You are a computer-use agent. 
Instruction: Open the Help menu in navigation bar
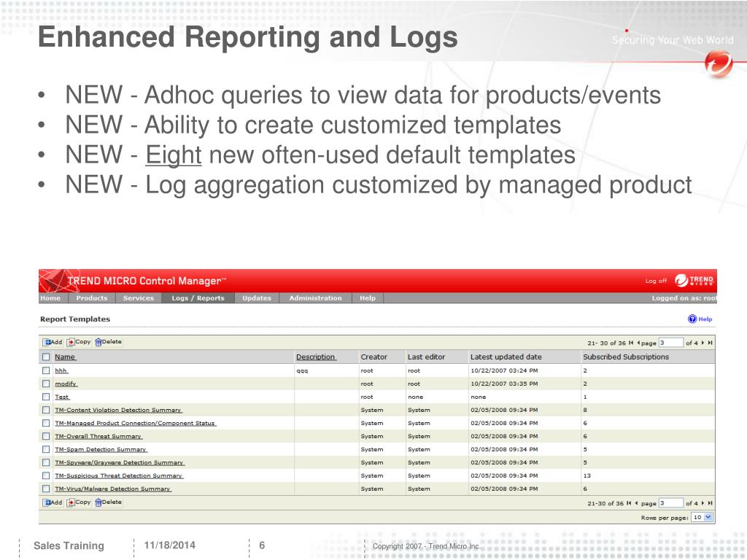(368, 298)
